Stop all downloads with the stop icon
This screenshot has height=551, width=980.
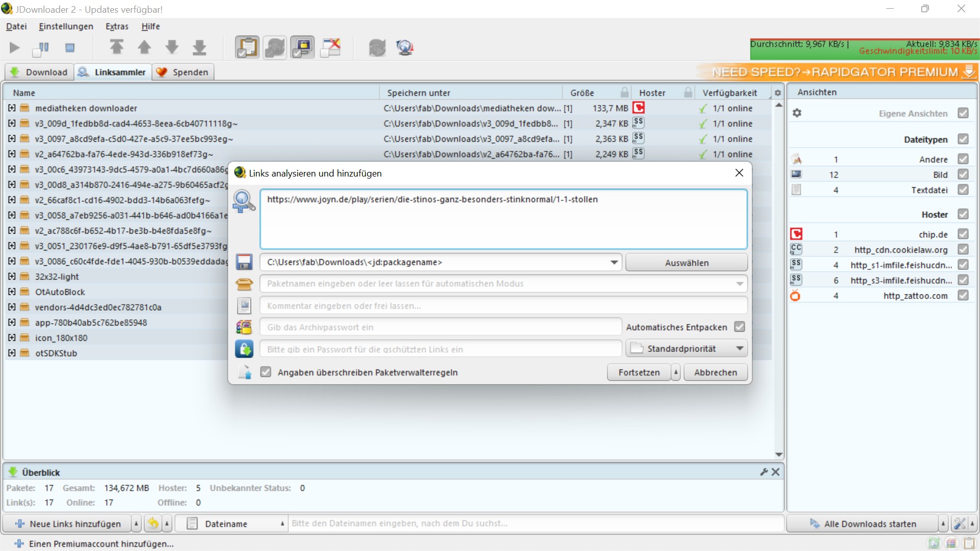pos(70,48)
